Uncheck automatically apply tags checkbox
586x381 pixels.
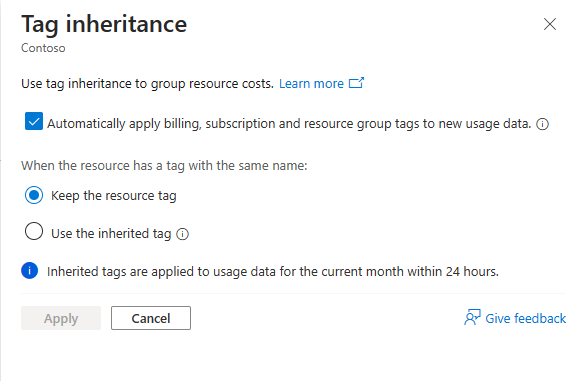click(34, 122)
